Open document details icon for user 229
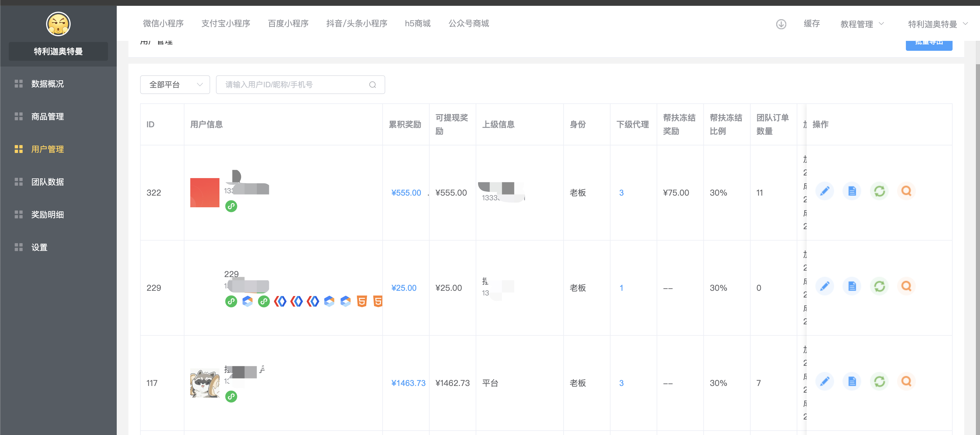This screenshot has width=980, height=435. (852, 286)
